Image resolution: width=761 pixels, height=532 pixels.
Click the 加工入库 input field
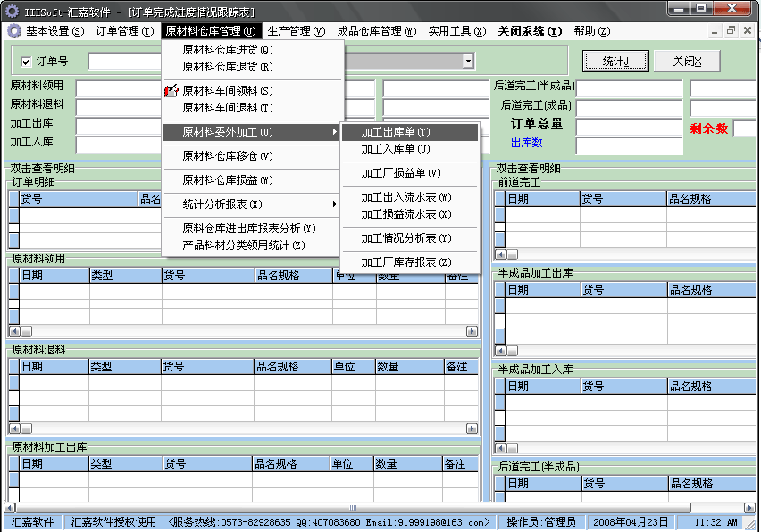pyautogui.click(x=119, y=145)
